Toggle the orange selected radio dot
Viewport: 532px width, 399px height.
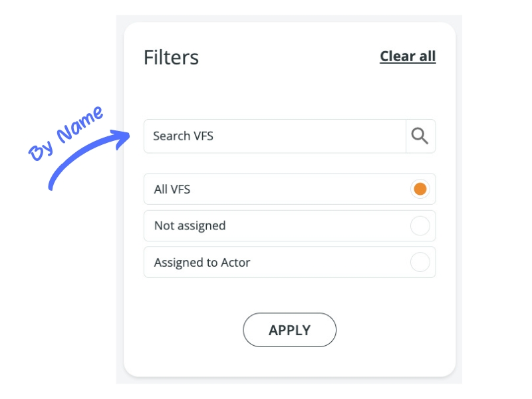coord(420,189)
